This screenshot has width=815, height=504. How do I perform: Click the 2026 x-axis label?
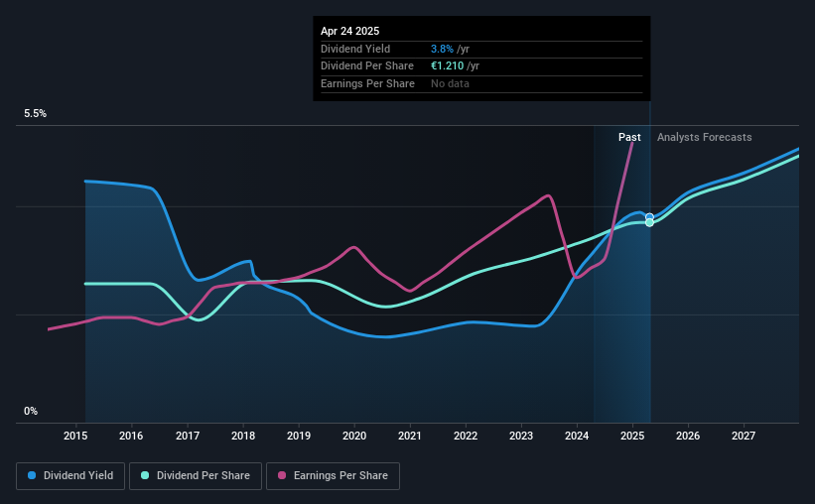pos(688,436)
